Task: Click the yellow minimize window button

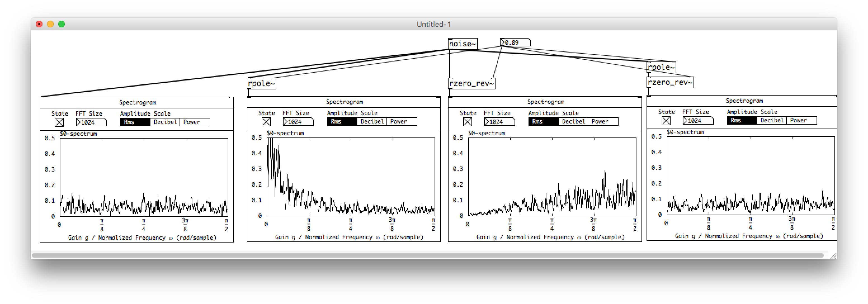Action: click(x=50, y=24)
